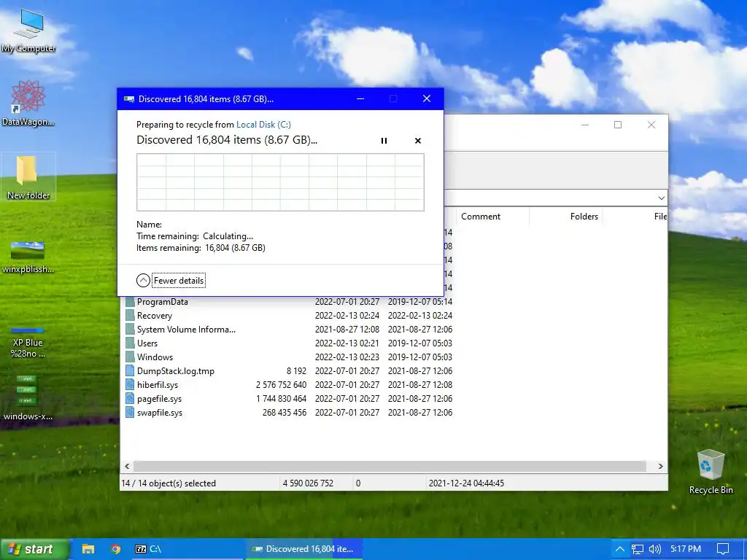Select hiberfil.sys file row
The width and height of the screenshot is (747, 560).
click(x=289, y=384)
